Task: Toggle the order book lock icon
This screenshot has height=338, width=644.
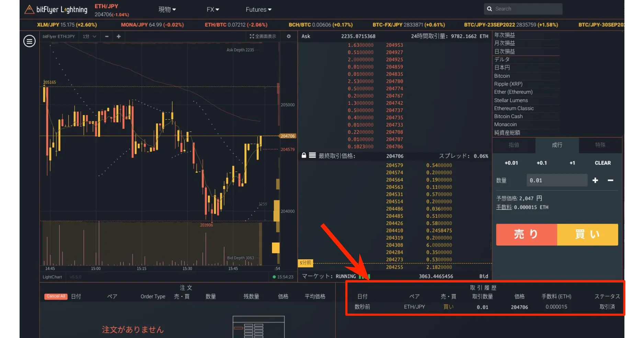Action: (304, 155)
